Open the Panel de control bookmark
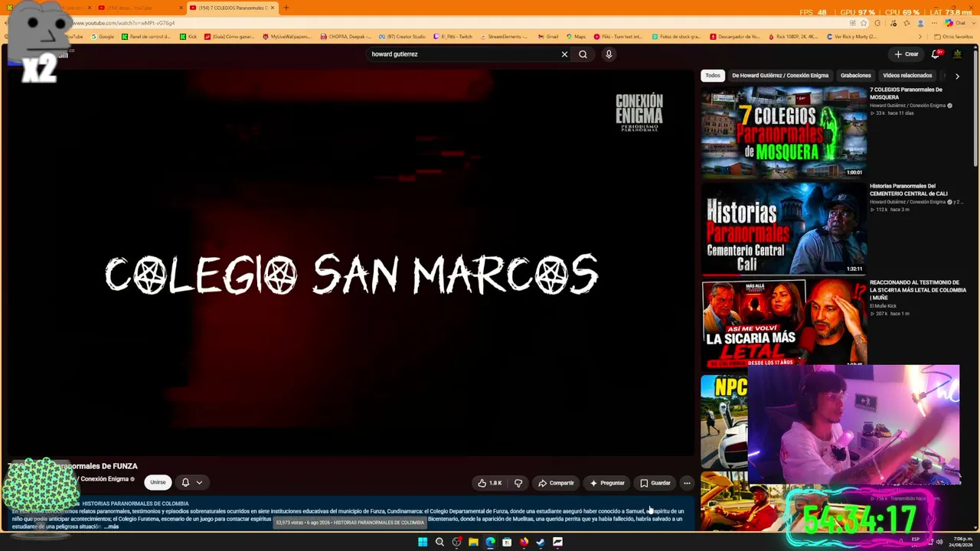This screenshot has height=551, width=980. [145, 37]
